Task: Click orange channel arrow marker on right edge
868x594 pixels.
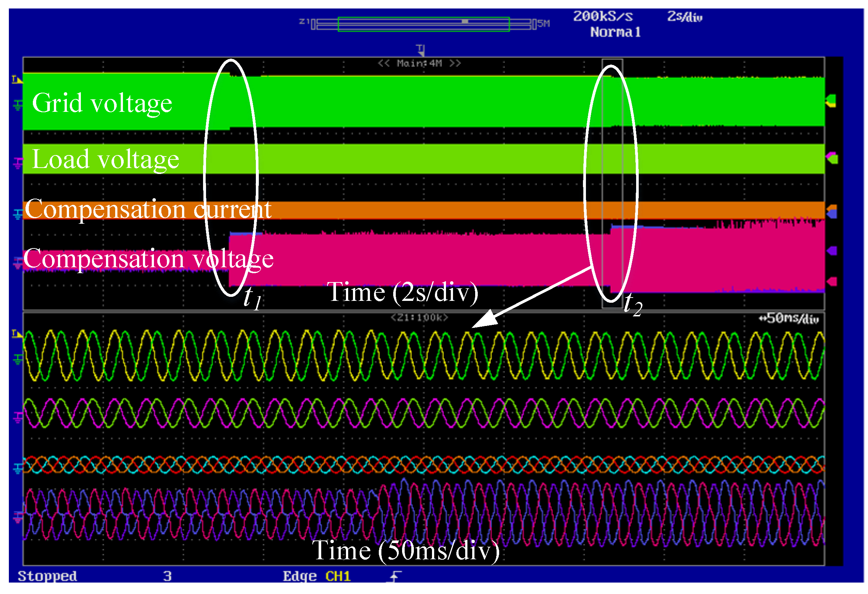Action: [832, 207]
